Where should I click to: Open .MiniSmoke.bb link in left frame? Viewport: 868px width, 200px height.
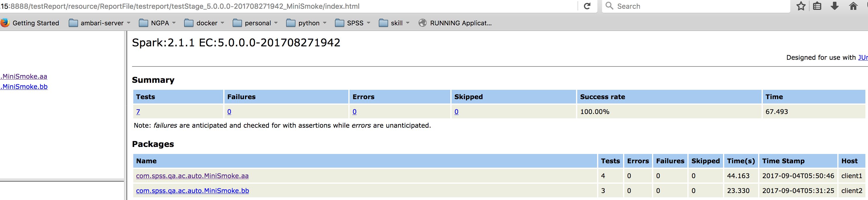click(24, 86)
